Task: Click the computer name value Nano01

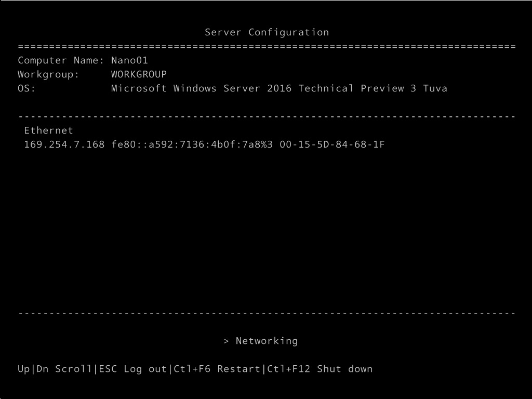Action: click(x=129, y=60)
